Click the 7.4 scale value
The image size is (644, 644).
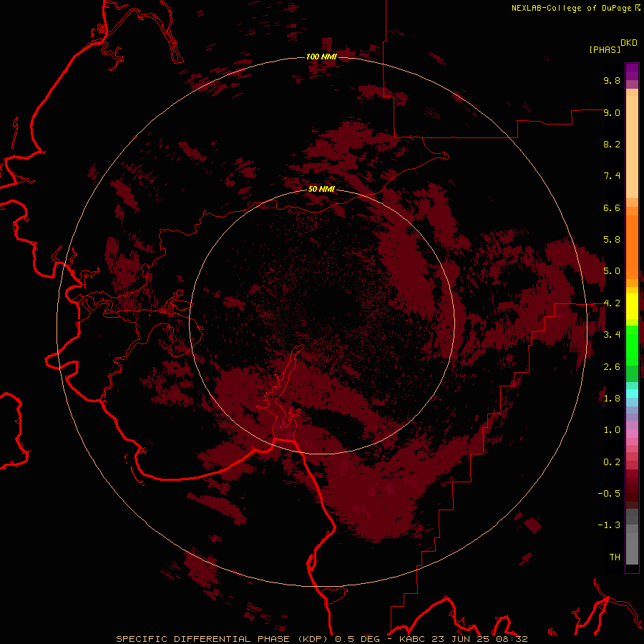pyautogui.click(x=612, y=176)
